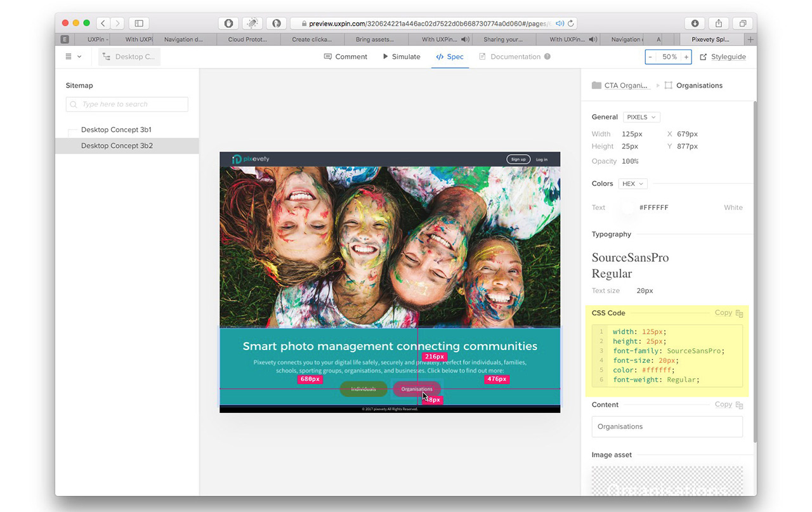Go forward with Safari's forward arrow
812x512 pixels.
click(x=117, y=23)
